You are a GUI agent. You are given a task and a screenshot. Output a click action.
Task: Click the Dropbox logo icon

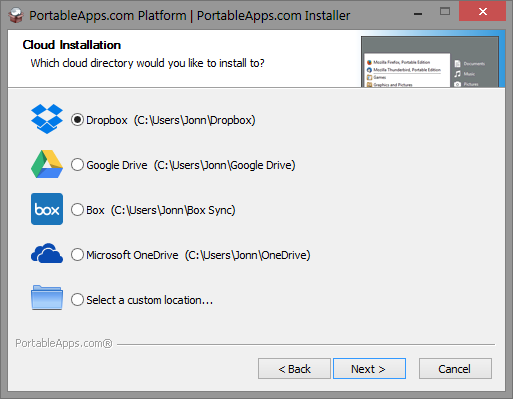pyautogui.click(x=47, y=119)
